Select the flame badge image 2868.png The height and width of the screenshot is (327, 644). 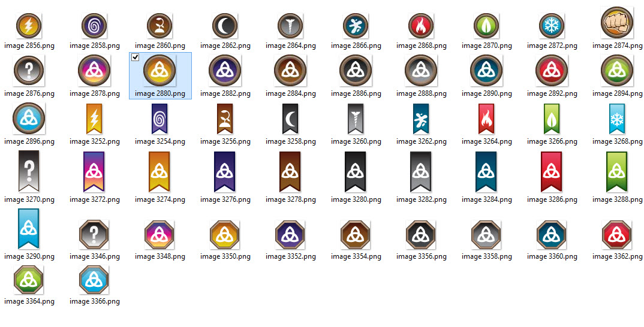(x=420, y=26)
